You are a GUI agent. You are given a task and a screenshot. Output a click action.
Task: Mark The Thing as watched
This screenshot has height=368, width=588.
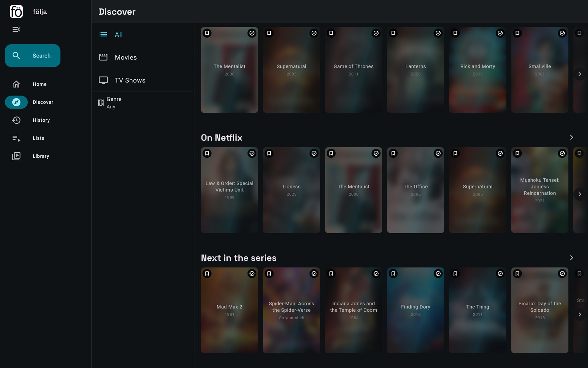click(500, 273)
